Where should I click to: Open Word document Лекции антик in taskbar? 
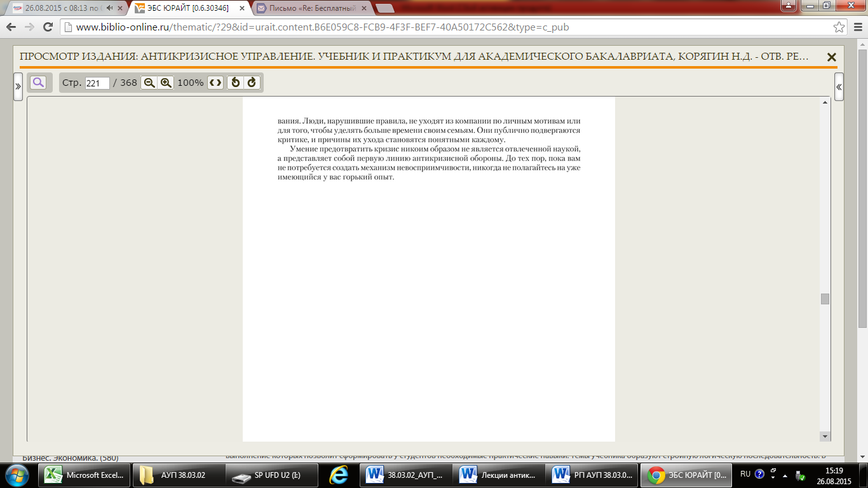pos(500,475)
